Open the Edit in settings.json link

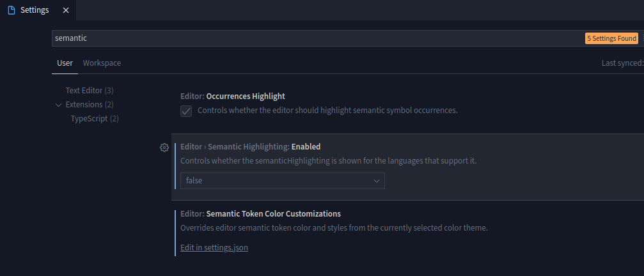pyautogui.click(x=214, y=247)
